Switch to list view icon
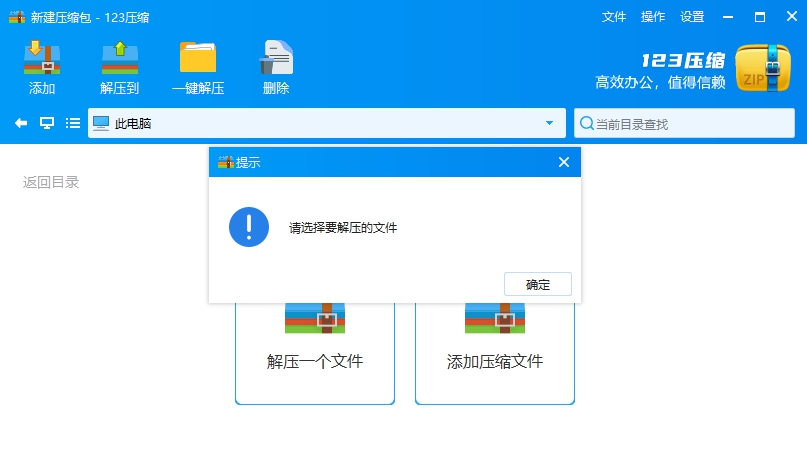Image resolution: width=807 pixels, height=450 pixels. pyautogui.click(x=73, y=123)
